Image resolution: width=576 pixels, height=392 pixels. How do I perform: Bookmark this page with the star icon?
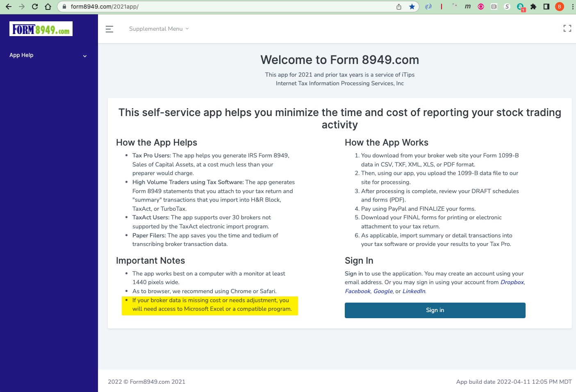click(412, 7)
